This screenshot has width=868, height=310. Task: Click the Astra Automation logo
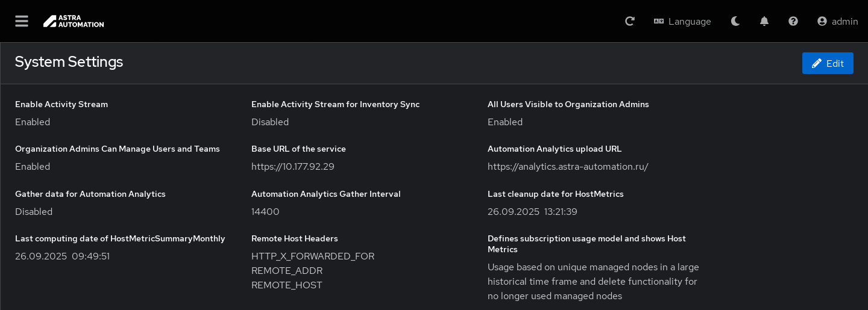74,21
